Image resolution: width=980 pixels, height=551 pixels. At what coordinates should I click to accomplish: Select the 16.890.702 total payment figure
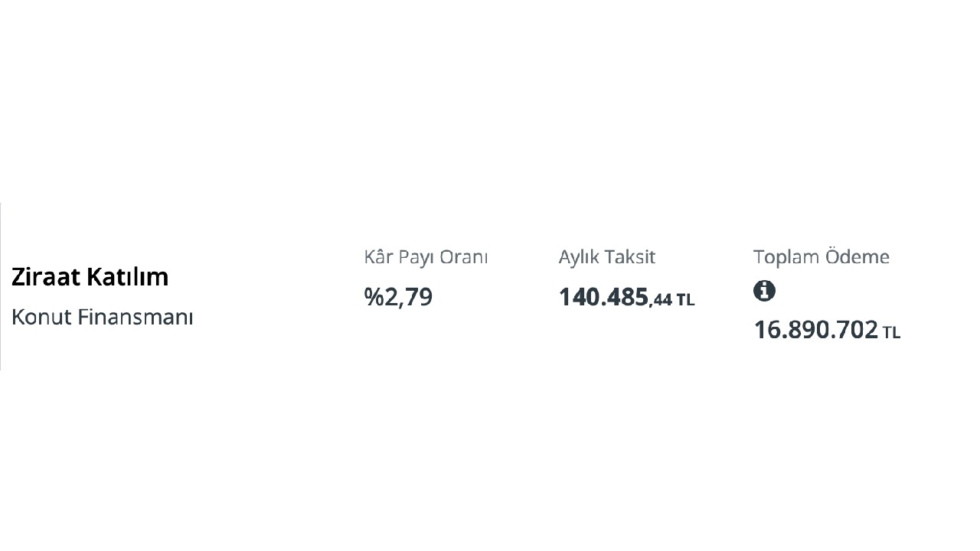pos(815,330)
